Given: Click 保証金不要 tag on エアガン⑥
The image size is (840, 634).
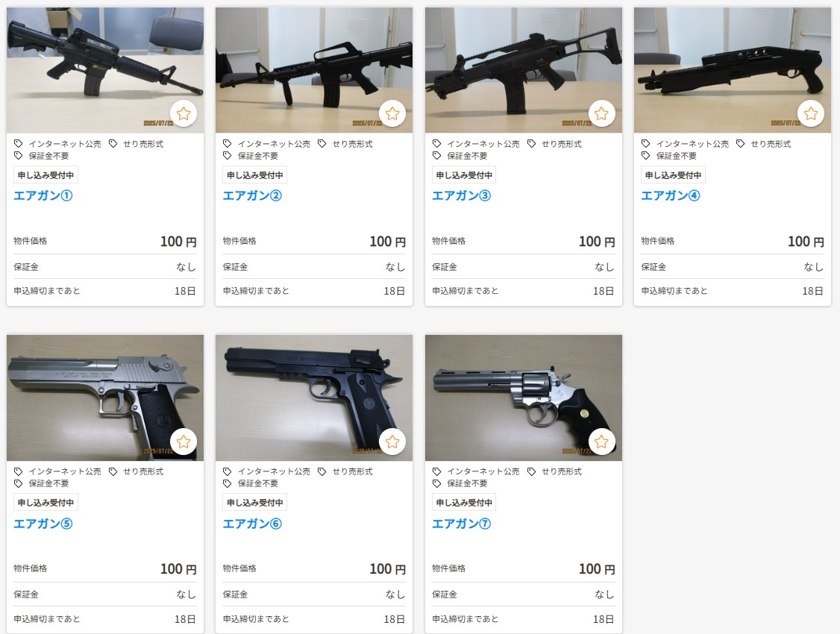Looking at the screenshot, I should pos(253,483).
